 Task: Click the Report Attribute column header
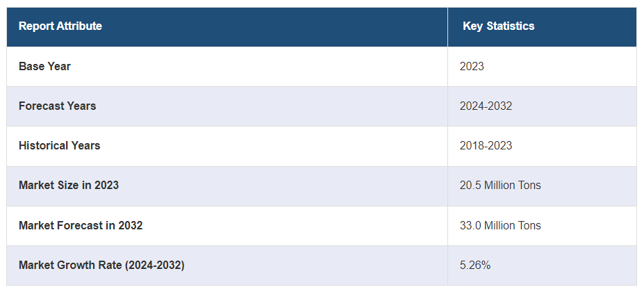[60, 26]
